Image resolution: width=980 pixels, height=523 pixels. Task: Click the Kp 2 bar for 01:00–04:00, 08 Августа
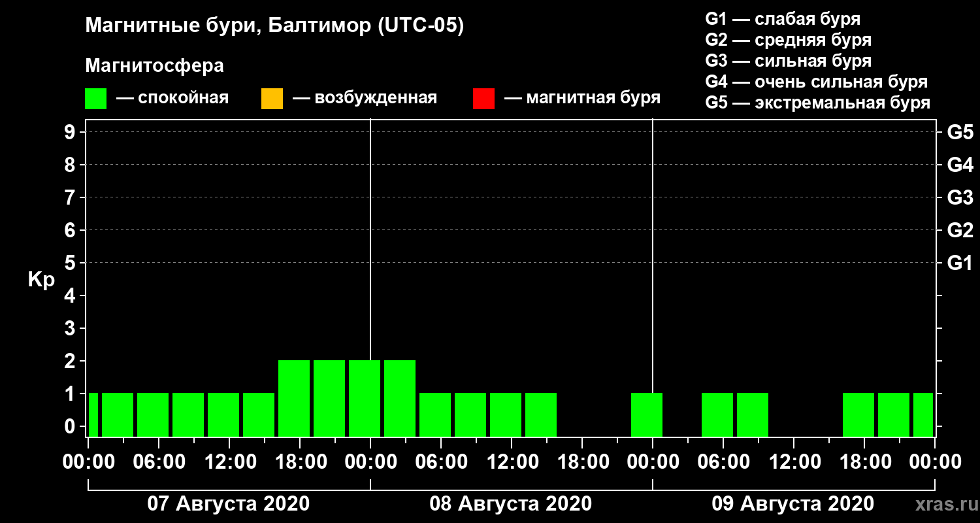click(x=400, y=398)
